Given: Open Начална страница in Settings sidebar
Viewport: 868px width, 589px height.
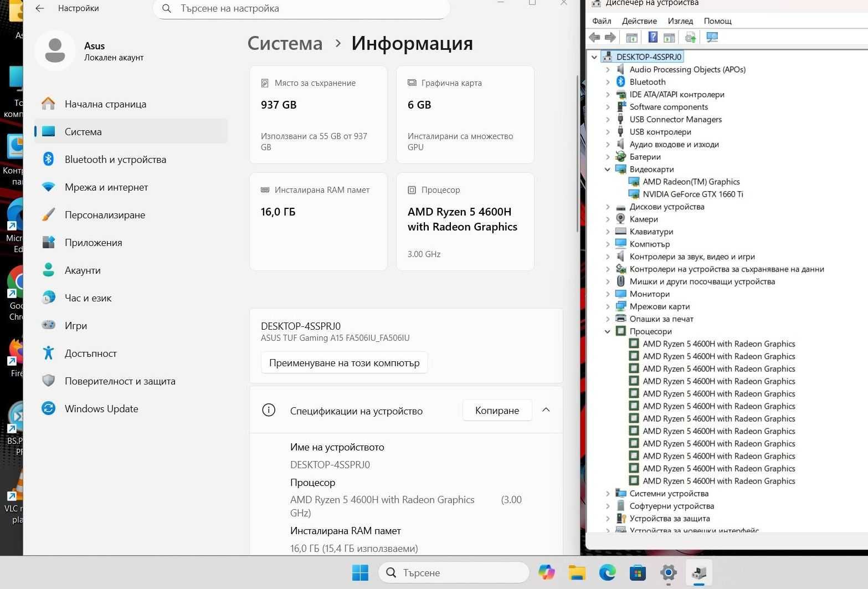Looking at the screenshot, I should click(x=131, y=104).
